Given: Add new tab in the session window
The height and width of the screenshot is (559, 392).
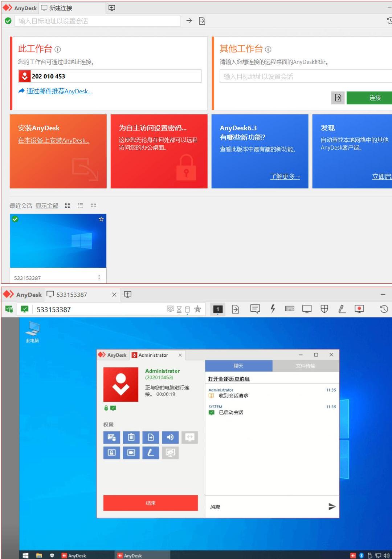Looking at the screenshot, I should click(127, 294).
